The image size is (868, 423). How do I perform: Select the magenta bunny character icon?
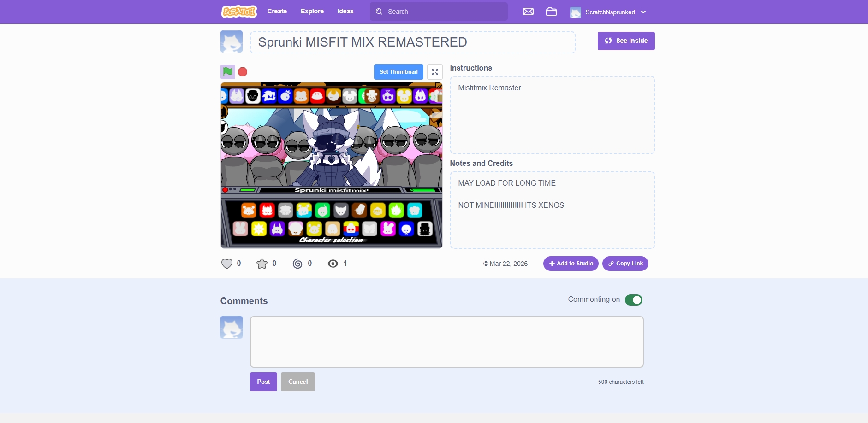pos(388,229)
